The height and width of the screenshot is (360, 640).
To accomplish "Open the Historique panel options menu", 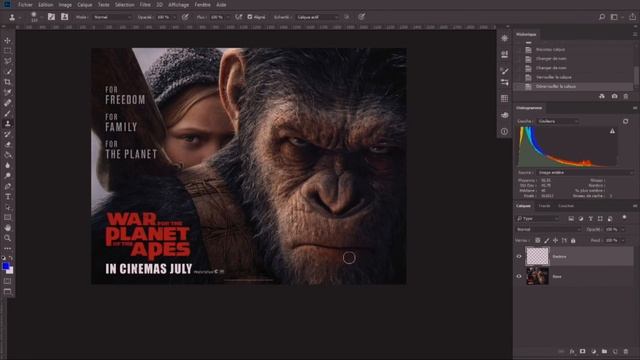I will click(x=635, y=35).
